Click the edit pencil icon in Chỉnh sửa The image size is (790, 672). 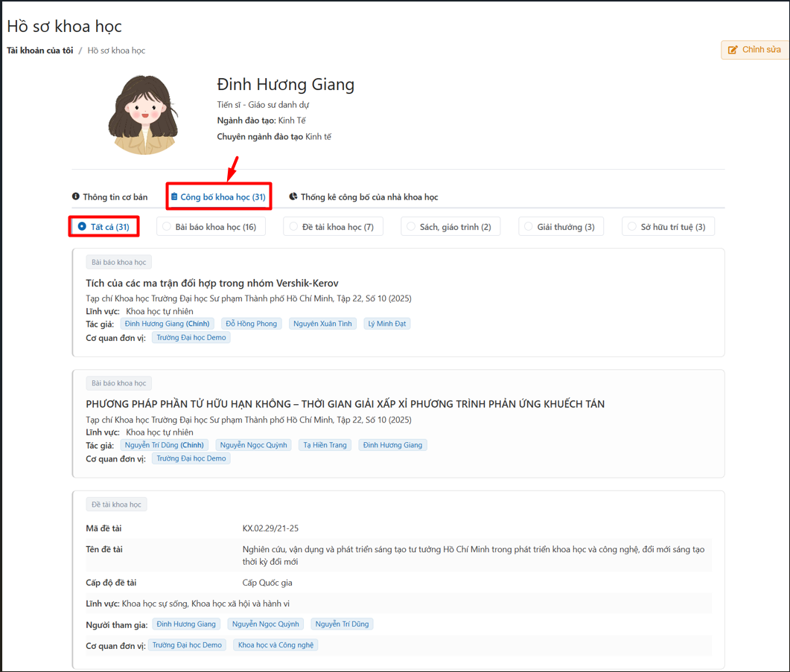pos(733,50)
